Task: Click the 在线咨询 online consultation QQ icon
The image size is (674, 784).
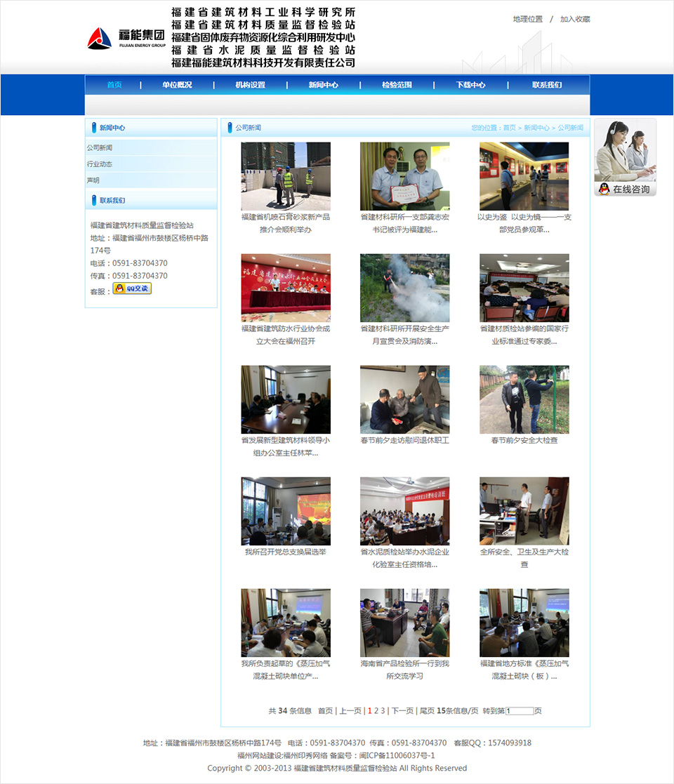Action: 624,189
